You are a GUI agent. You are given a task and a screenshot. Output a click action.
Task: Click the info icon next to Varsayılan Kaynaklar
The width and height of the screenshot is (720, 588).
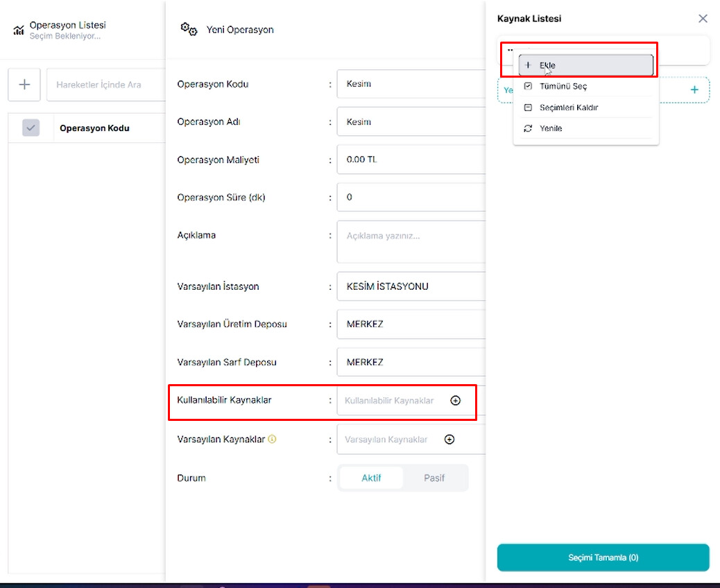tap(272, 440)
